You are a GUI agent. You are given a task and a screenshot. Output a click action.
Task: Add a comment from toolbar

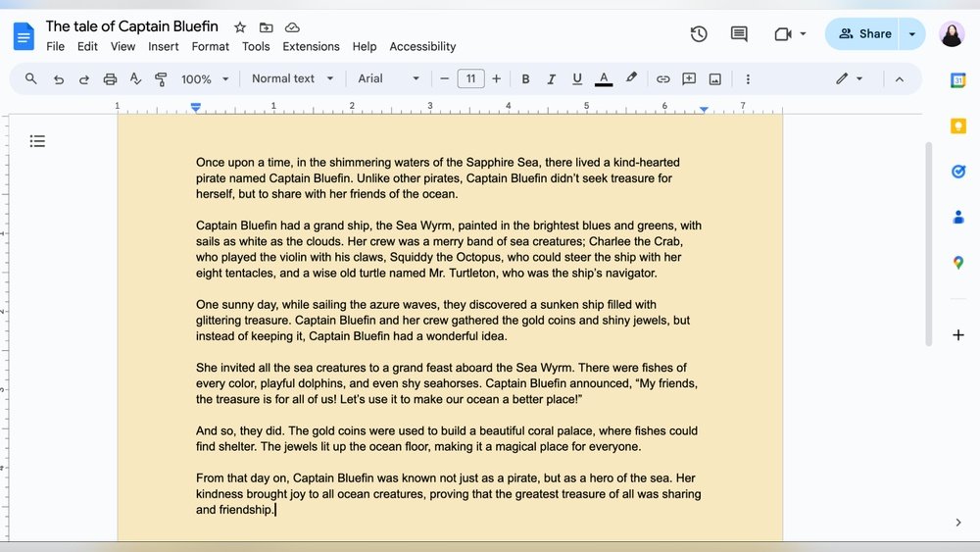point(689,78)
